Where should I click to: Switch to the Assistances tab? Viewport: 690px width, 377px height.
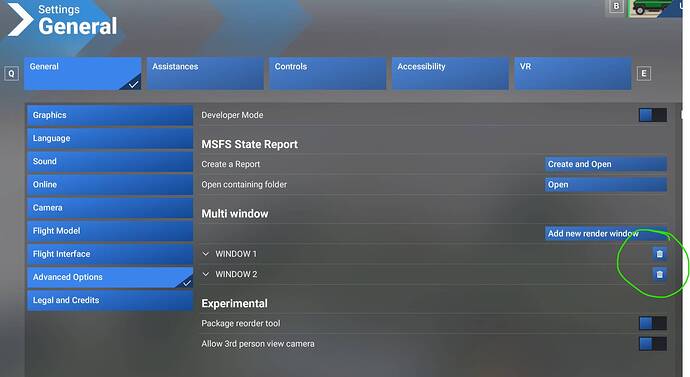click(205, 73)
